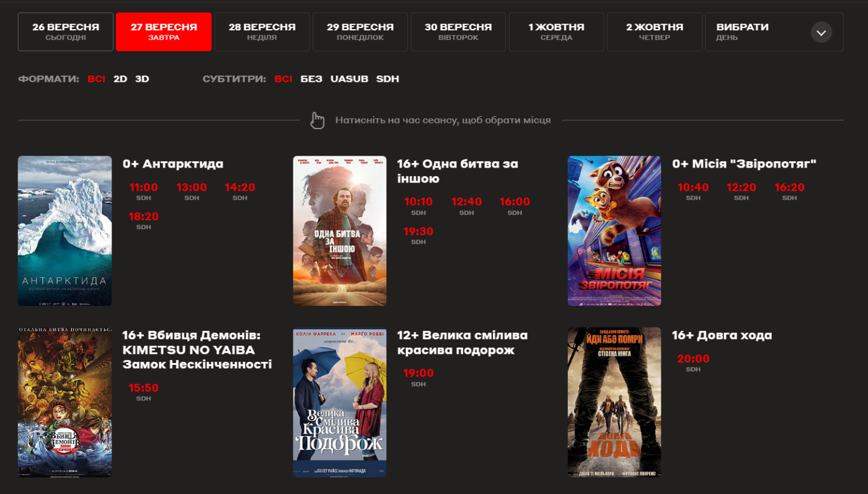Open the 'Велика смілива красива подорож' title link
This screenshot has height=494, width=868.
(x=462, y=343)
